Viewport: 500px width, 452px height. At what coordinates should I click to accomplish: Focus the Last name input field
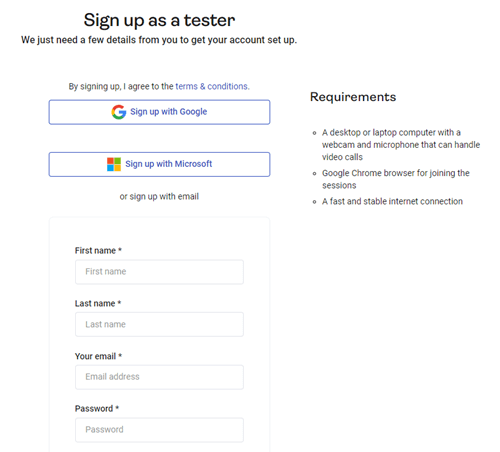coord(159,324)
